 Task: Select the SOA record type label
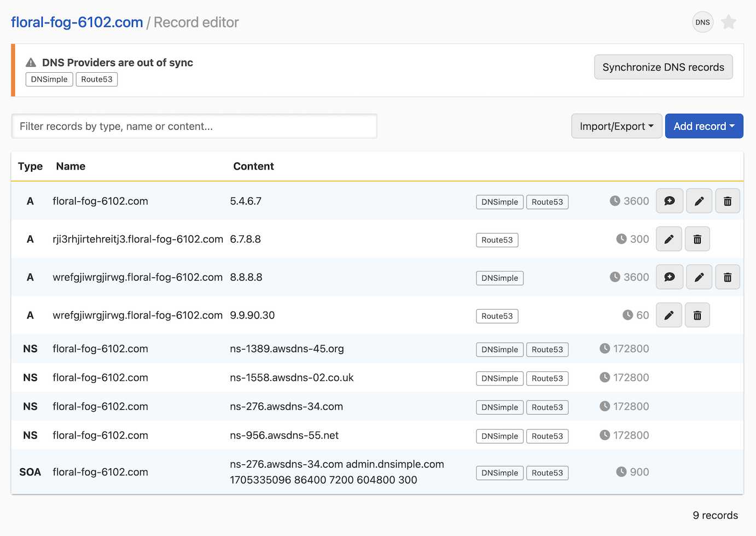[30, 471]
